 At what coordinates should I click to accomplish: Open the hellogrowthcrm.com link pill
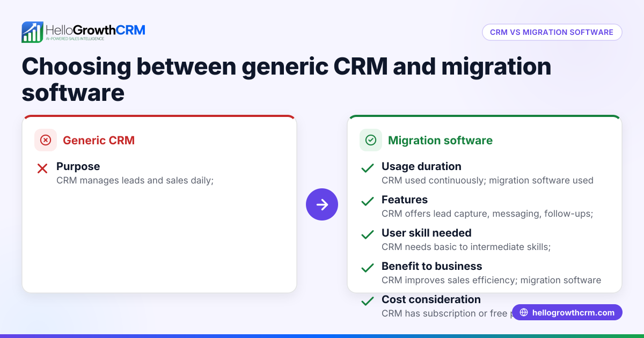click(567, 312)
